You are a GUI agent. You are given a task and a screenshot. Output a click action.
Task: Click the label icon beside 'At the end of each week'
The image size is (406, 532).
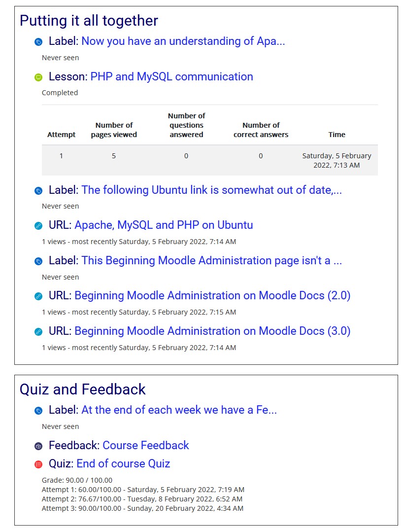[x=38, y=411]
